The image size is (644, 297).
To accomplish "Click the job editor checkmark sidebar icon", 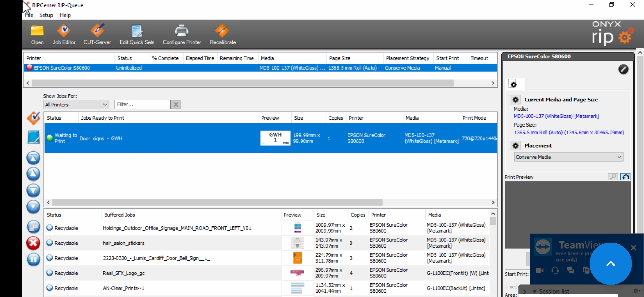I will (34, 118).
